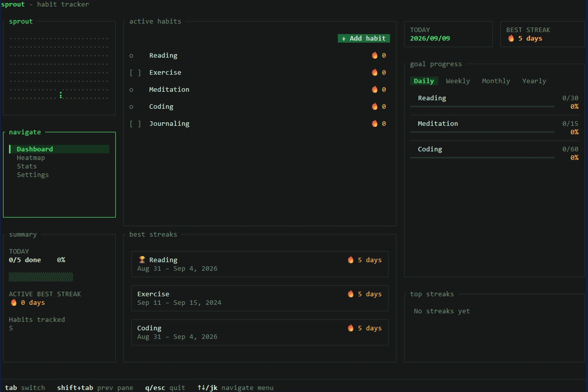Click the Coding goal progress bar
The height and width of the screenshot is (392, 588).
(482, 157)
